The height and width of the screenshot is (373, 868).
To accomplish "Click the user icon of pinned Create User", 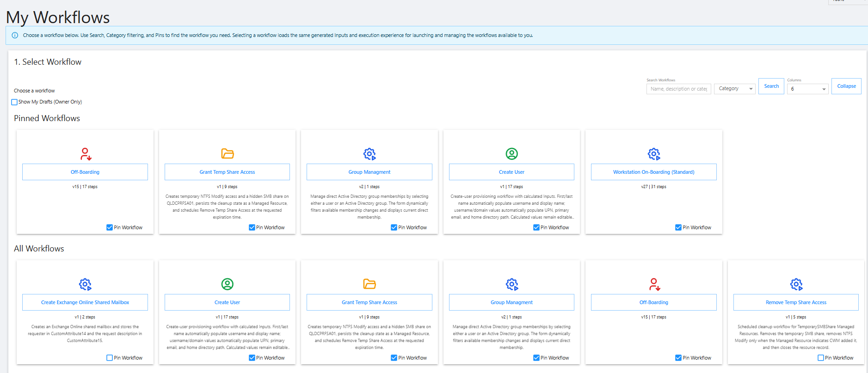I will coord(511,153).
